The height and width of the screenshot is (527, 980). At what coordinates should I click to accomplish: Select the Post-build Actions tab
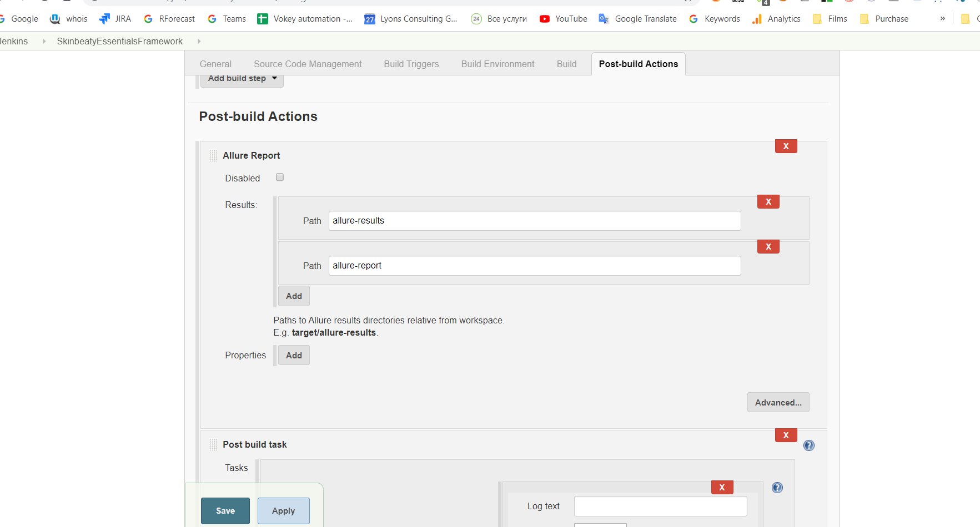639,64
